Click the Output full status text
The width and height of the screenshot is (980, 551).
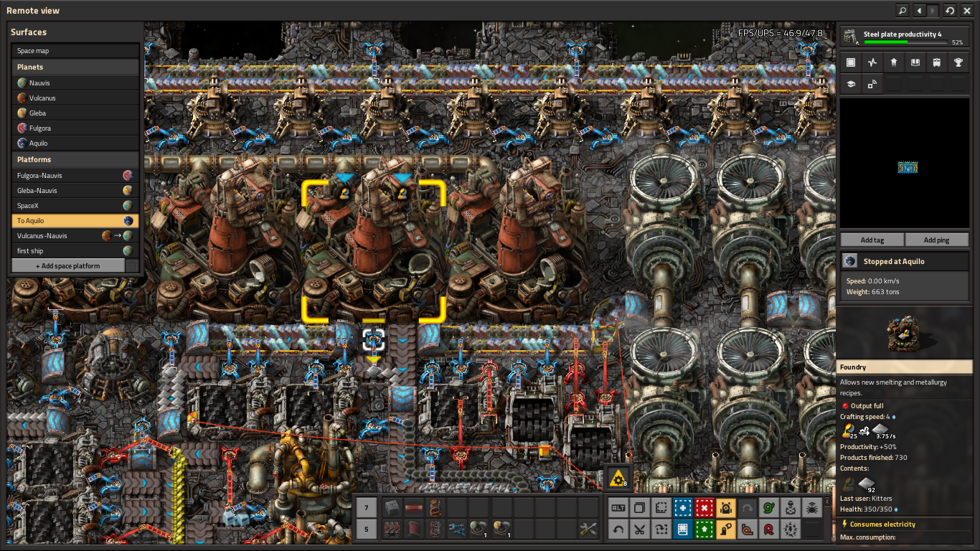867,406
